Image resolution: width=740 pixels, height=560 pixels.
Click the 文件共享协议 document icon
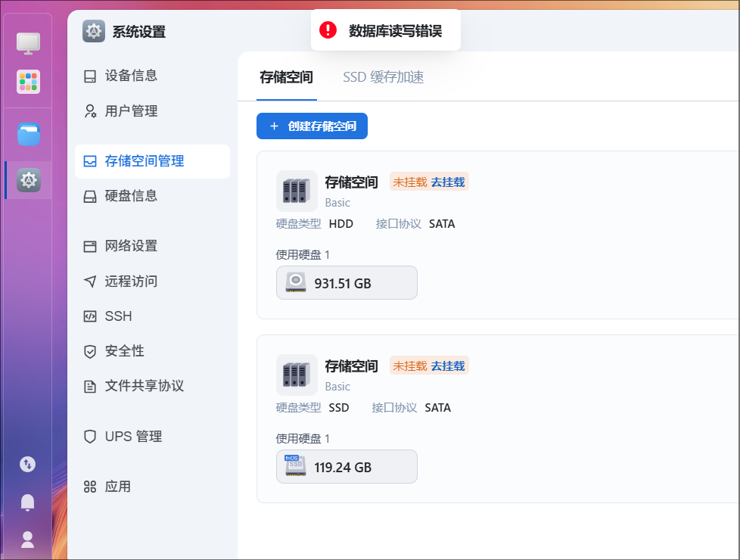(x=90, y=386)
